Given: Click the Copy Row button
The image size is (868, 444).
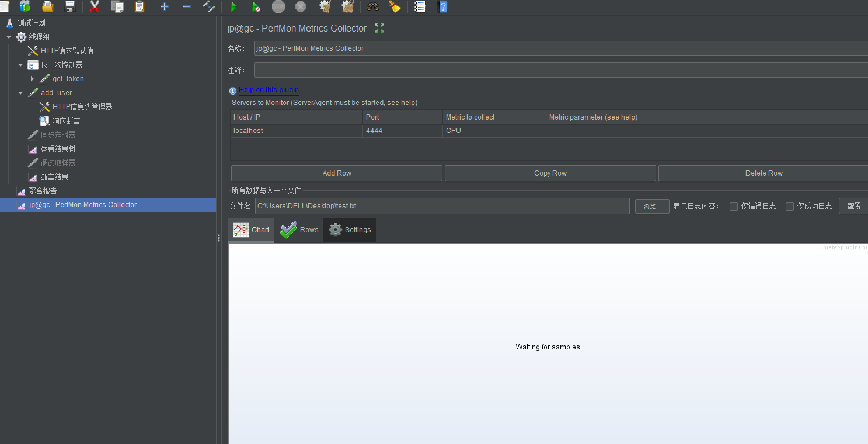Looking at the screenshot, I should (x=550, y=173).
